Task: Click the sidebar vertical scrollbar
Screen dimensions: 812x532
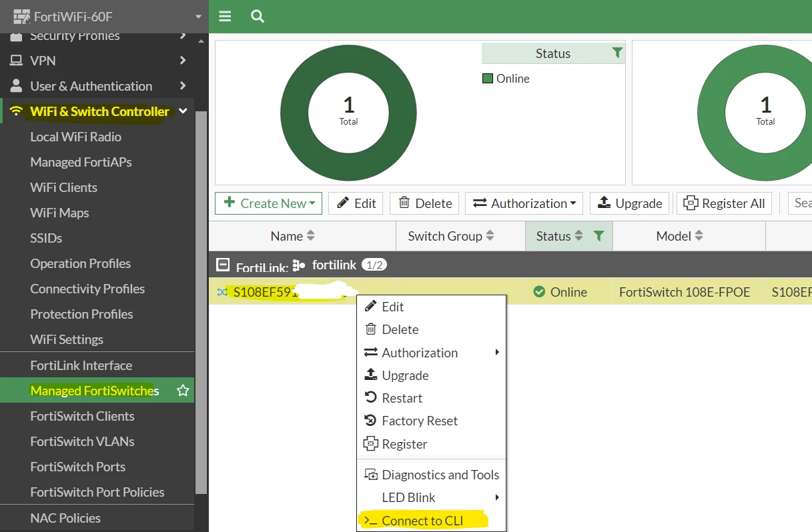Action: tap(201, 302)
